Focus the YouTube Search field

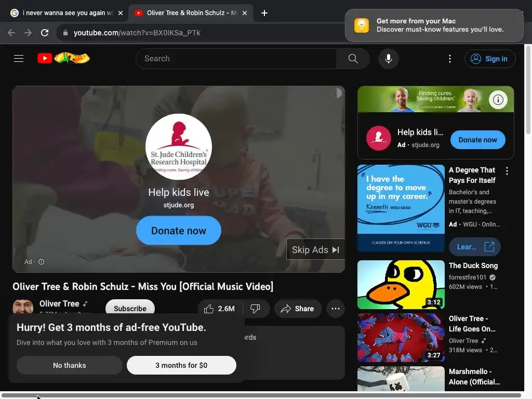coord(236,58)
